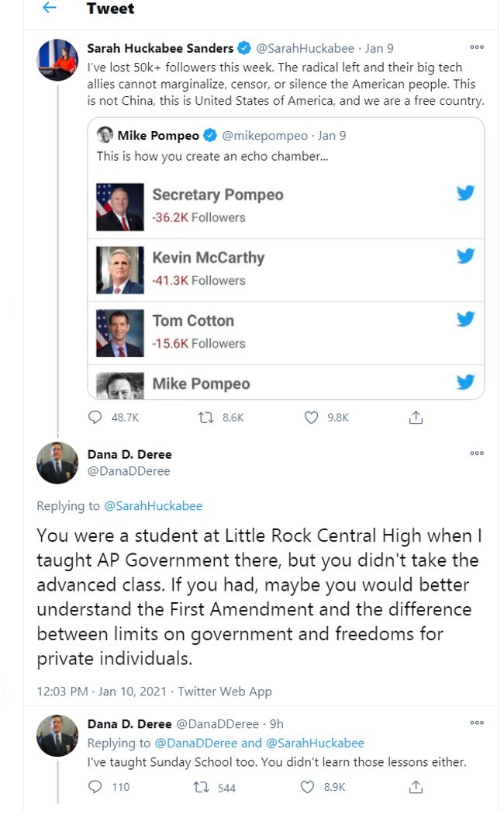
Task: Open the Twitter Web App source link
Action: (225, 691)
